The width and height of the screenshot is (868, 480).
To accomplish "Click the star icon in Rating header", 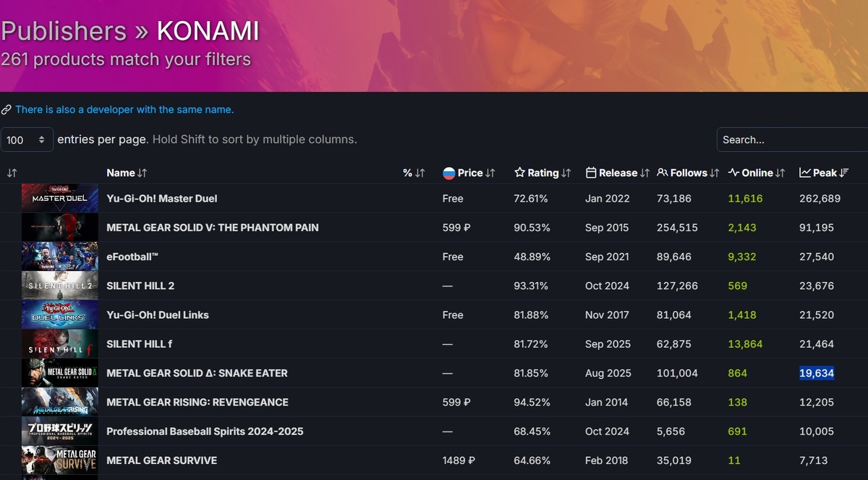I will click(x=519, y=173).
